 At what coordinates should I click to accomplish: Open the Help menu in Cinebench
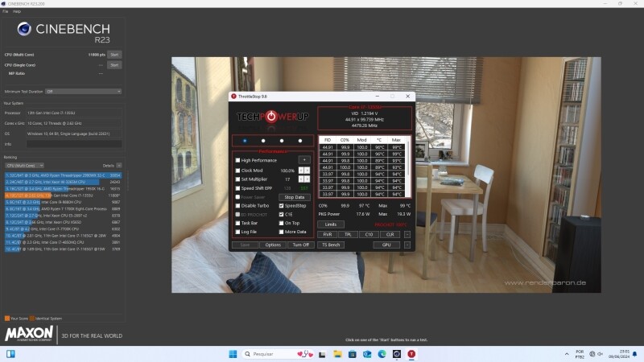17,11
